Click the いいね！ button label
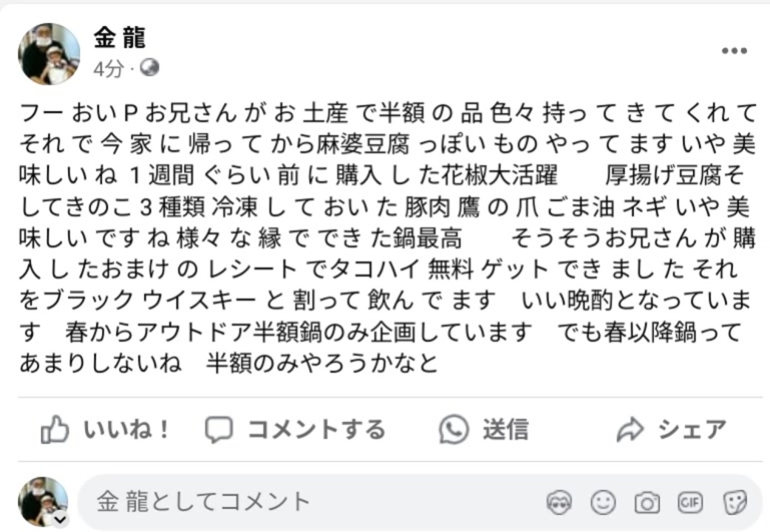This screenshot has height=532, width=770. click(127, 429)
